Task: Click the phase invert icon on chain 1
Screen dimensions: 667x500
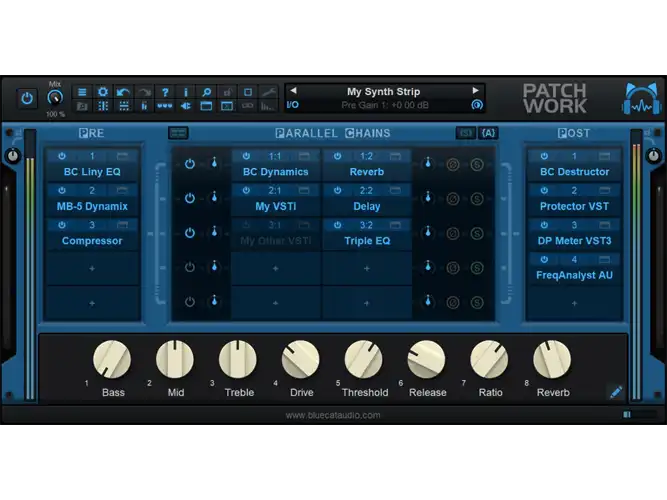Action: [453, 164]
